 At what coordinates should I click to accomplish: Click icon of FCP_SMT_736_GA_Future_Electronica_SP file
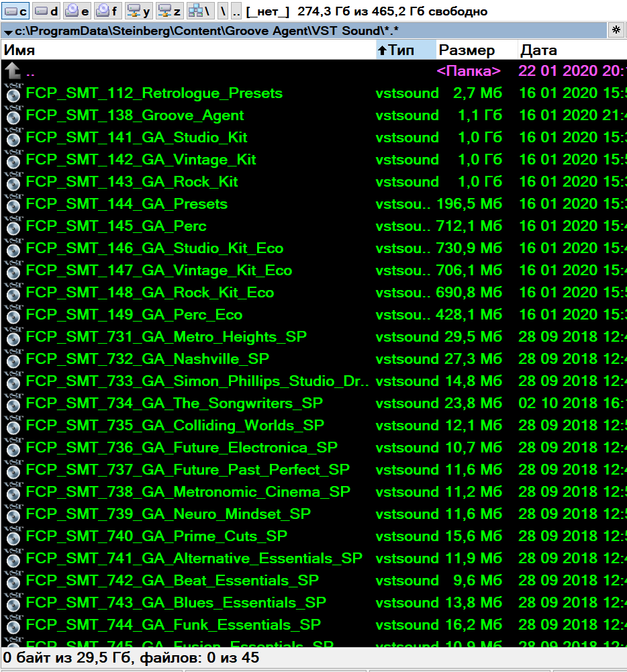[x=13, y=447]
